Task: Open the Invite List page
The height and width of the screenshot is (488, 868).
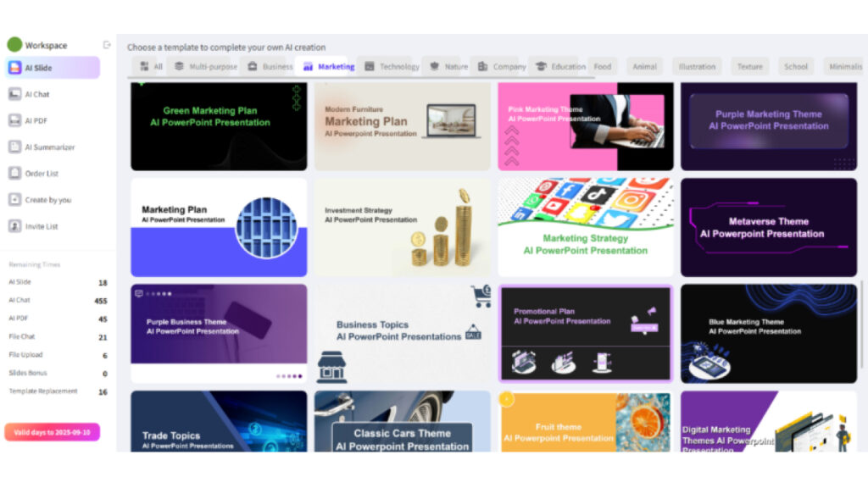Action: tap(15, 226)
